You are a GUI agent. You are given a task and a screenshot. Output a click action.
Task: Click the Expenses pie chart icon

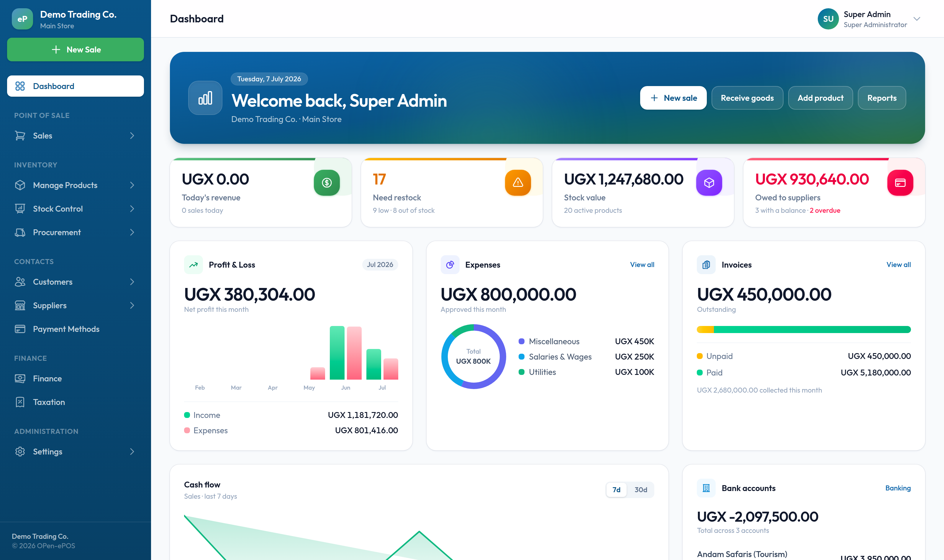pos(450,265)
